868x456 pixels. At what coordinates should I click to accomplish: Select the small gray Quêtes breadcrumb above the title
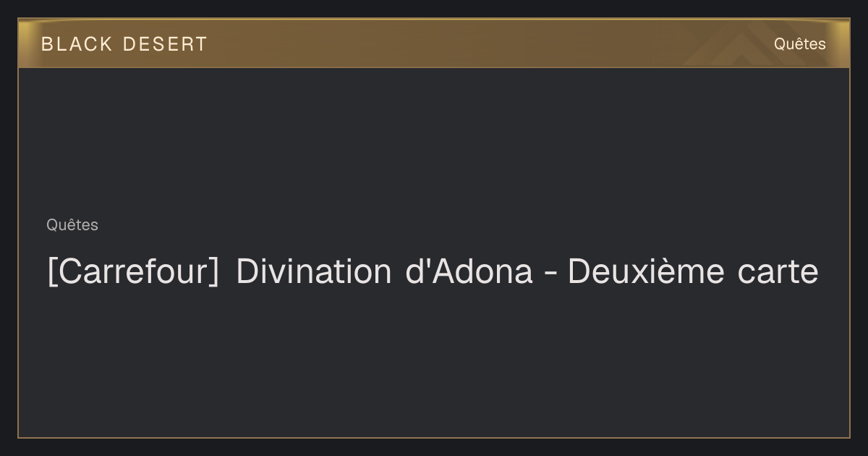coord(72,225)
